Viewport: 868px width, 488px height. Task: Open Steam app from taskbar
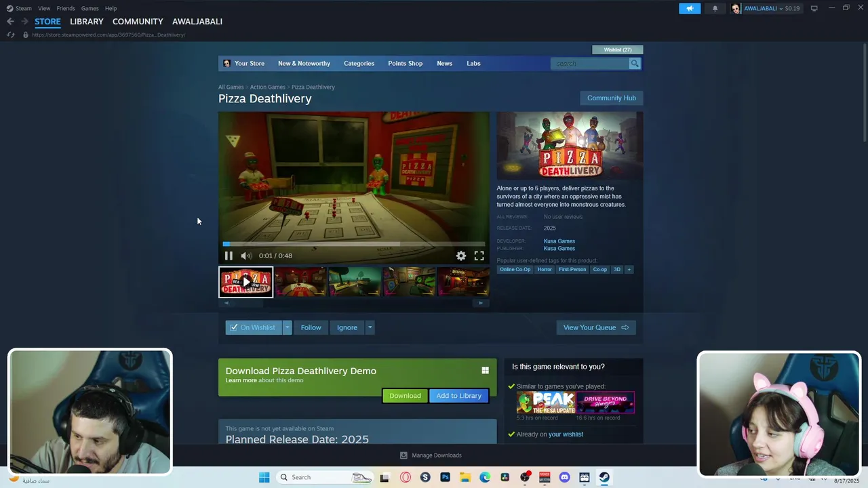(x=604, y=477)
